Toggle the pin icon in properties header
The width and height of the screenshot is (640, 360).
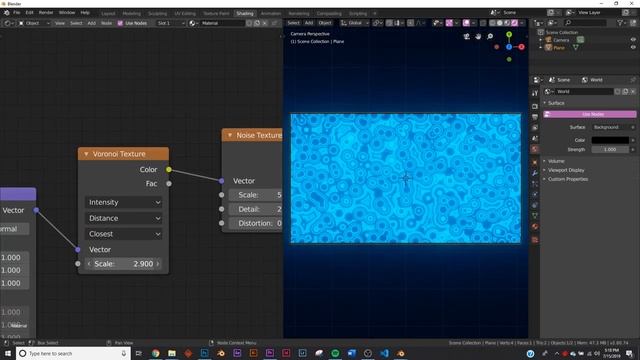[633, 80]
